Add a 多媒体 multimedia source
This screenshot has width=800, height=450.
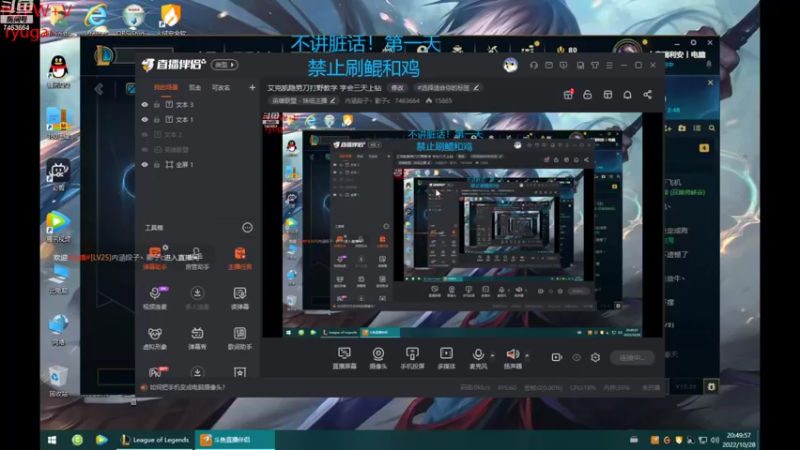pos(446,358)
